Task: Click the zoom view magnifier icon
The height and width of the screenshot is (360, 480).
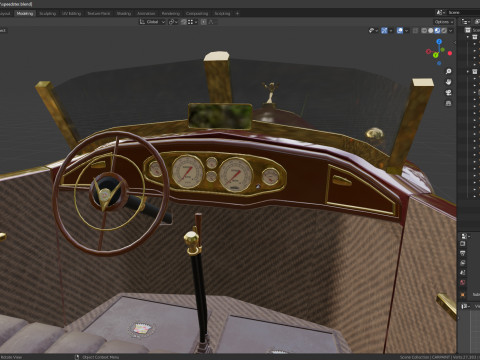Action: click(449, 71)
